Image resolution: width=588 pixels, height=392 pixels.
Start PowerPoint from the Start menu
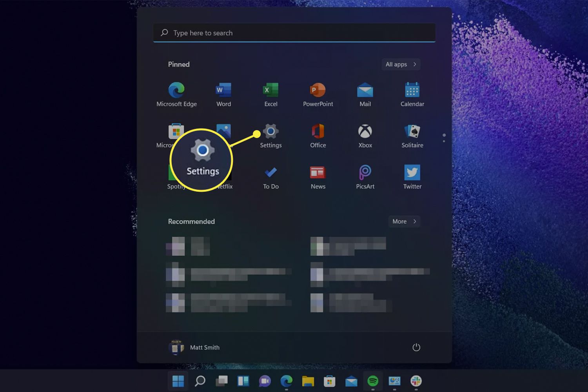point(318,94)
